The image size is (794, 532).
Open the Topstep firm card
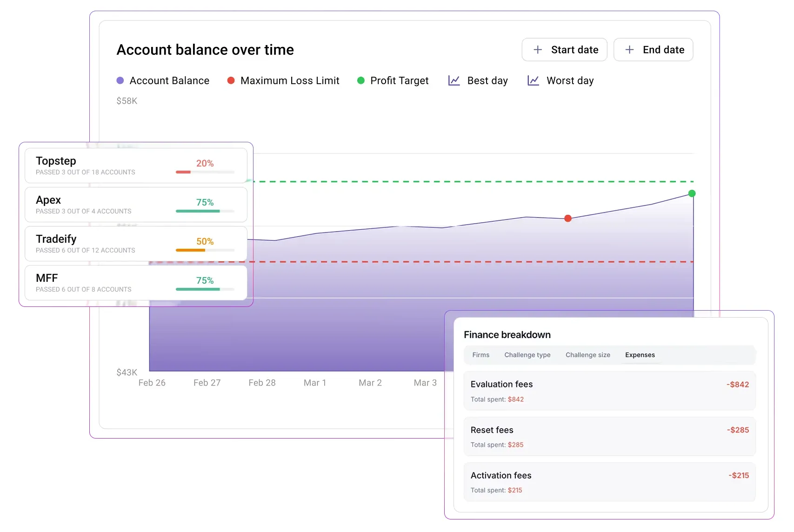pyautogui.click(x=136, y=166)
